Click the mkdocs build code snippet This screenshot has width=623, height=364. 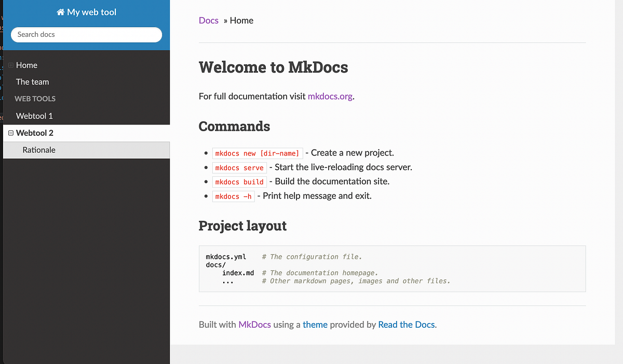coord(239,181)
